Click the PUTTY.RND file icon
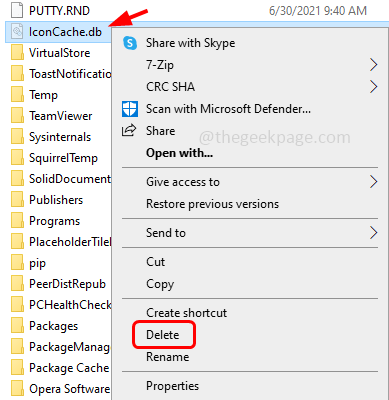Screen dimensions: 389x400 [x=17, y=10]
